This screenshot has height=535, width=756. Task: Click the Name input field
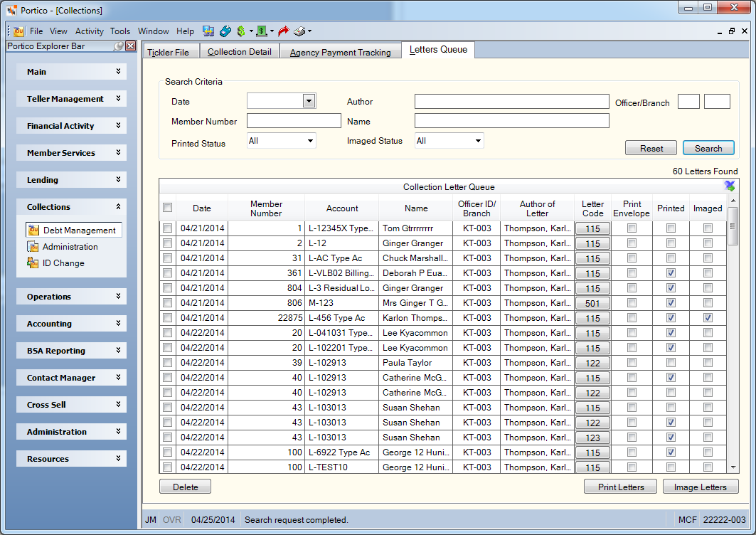coord(511,121)
